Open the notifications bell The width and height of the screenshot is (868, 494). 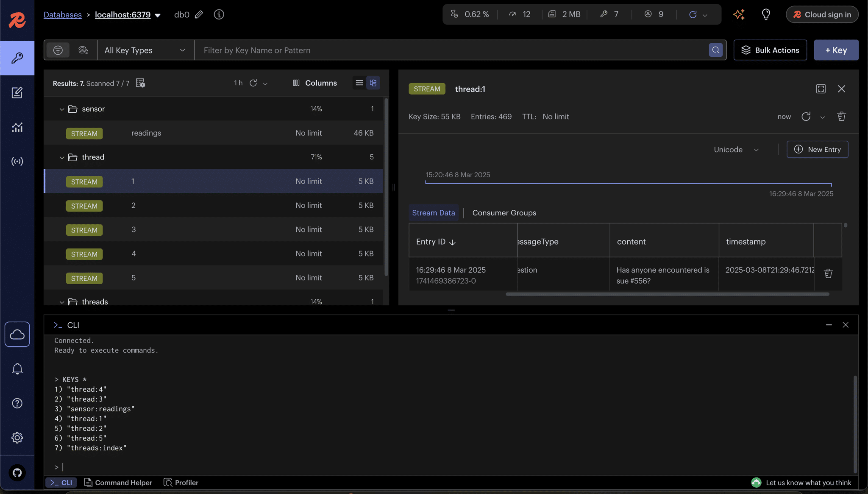pos(17,368)
